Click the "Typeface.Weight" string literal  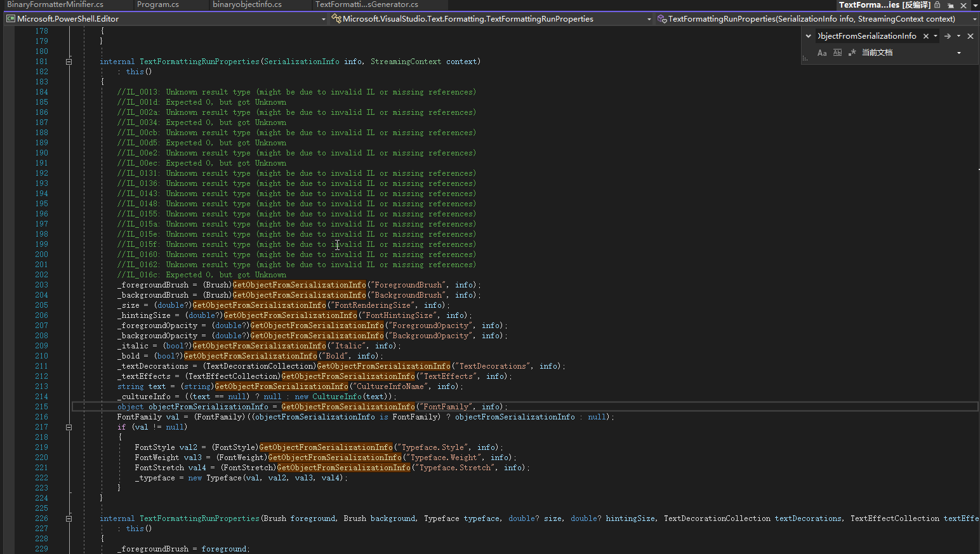pyautogui.click(x=444, y=458)
